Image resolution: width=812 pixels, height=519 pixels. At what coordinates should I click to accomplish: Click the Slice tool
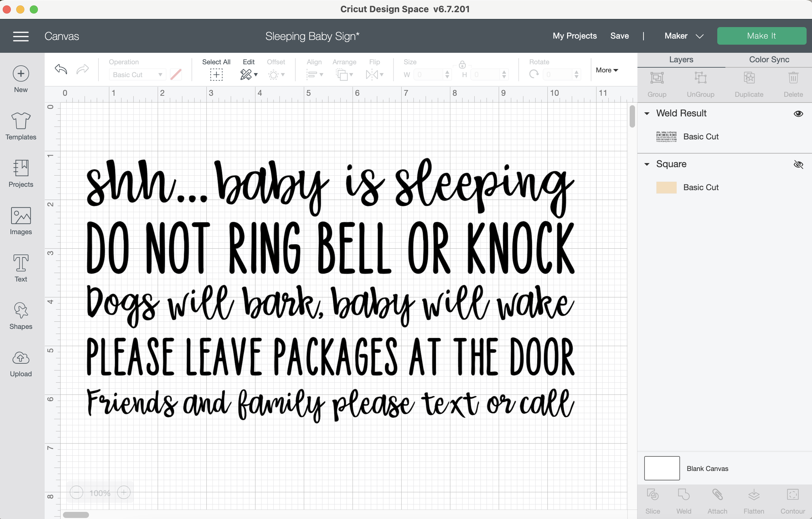(x=653, y=501)
